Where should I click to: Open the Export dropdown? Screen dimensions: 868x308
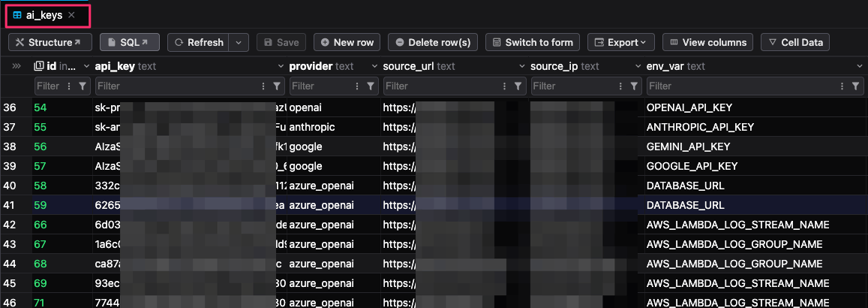tap(620, 42)
